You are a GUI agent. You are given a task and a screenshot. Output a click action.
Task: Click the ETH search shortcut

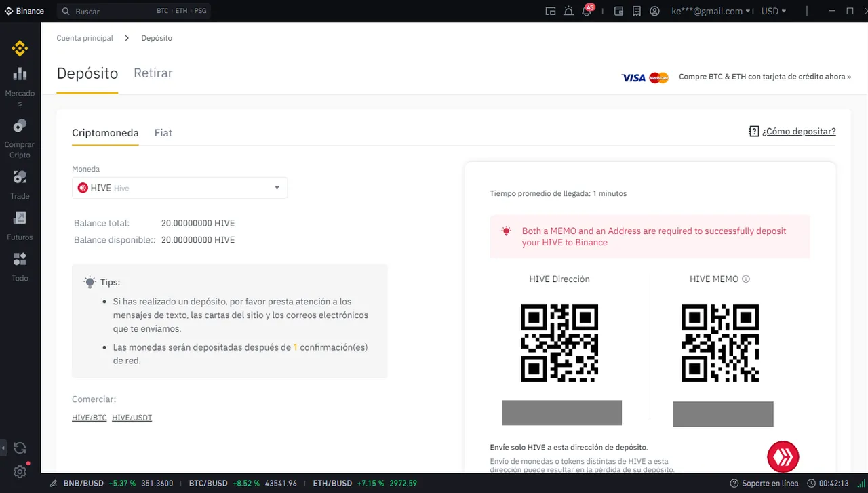tap(181, 12)
